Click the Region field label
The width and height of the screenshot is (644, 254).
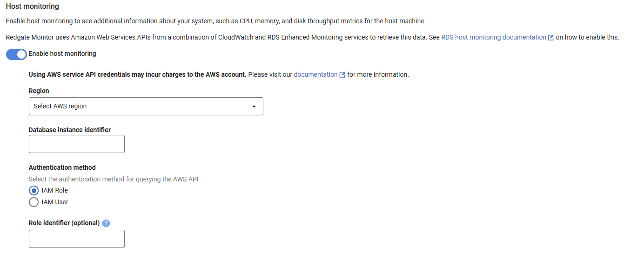(x=39, y=91)
